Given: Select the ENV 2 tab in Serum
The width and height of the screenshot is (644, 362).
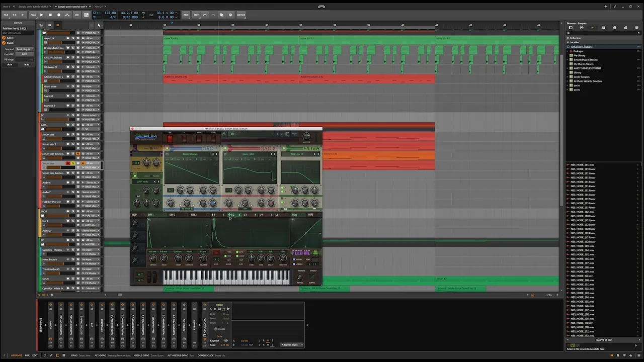Looking at the screenshot, I should point(172,215).
